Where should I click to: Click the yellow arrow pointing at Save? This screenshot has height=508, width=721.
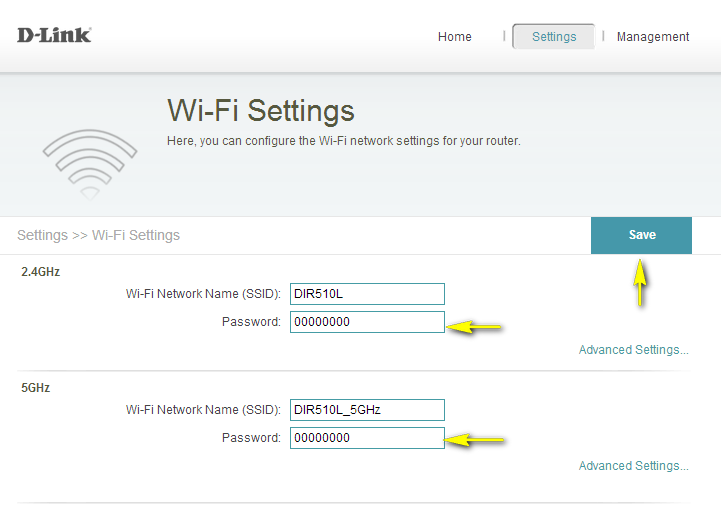click(x=640, y=283)
